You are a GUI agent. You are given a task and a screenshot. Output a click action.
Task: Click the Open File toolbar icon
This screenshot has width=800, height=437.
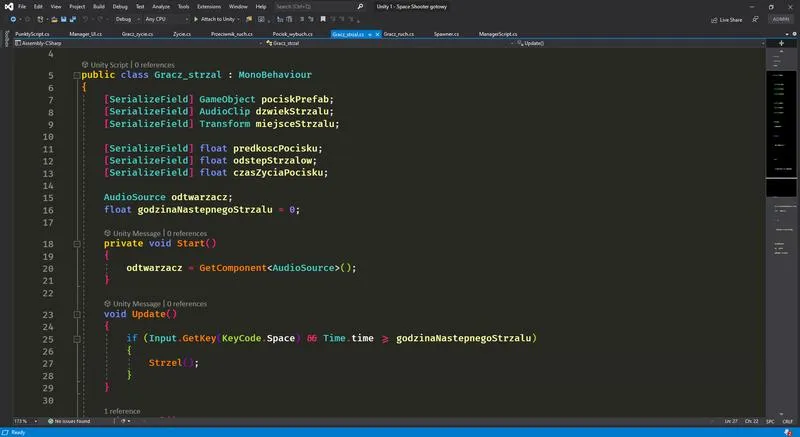click(x=52, y=19)
